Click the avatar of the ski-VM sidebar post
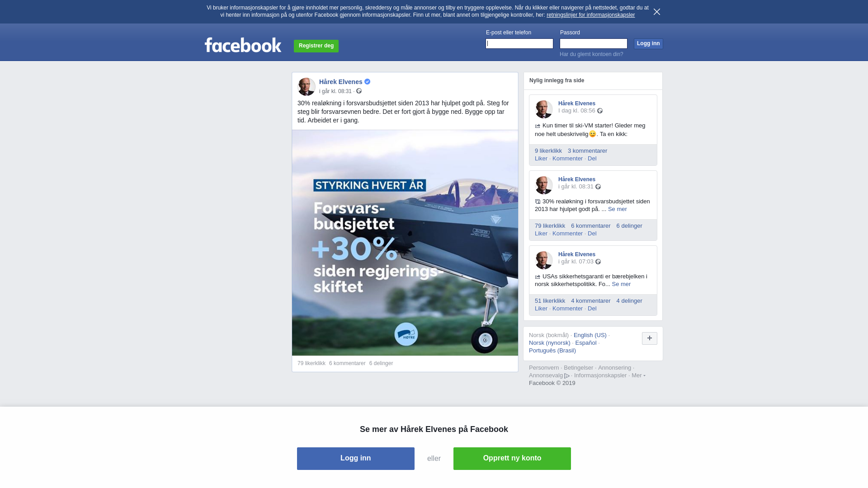868x488 pixels. click(544, 109)
